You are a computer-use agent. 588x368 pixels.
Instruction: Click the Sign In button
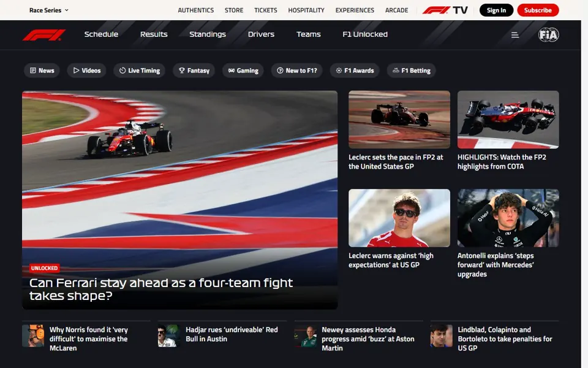click(x=496, y=10)
